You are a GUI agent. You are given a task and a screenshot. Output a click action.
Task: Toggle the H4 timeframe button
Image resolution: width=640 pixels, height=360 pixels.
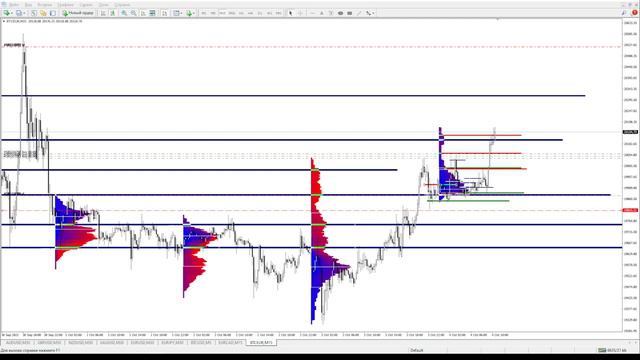tap(251, 13)
